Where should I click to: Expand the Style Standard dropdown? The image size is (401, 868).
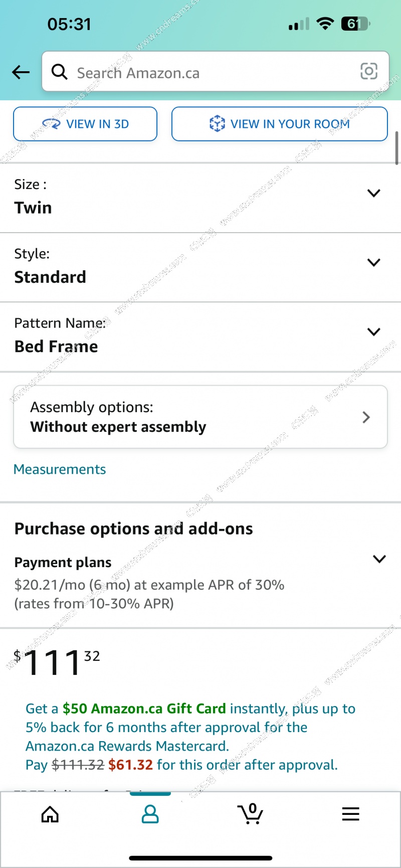200,267
